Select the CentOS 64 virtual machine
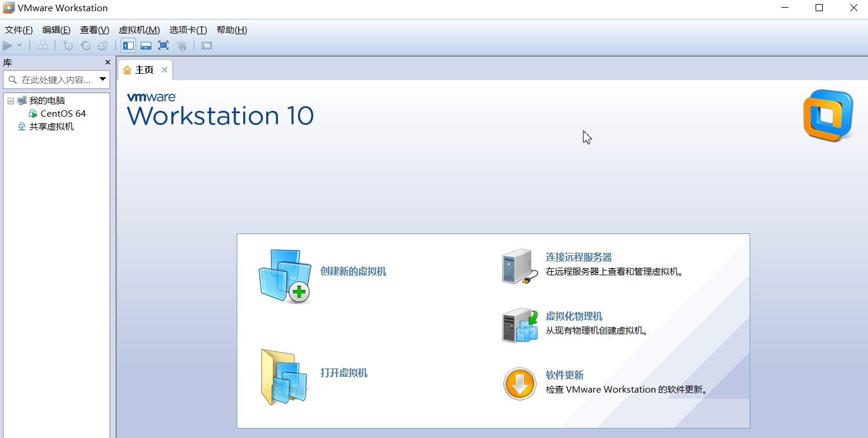The width and height of the screenshot is (868, 438). click(63, 113)
